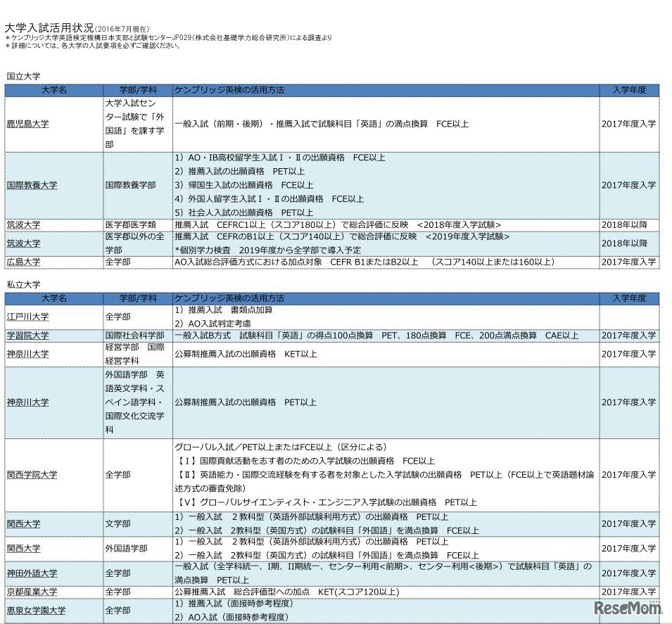Click 神奈川大学 link in 経営学部 row
This screenshot has width=672, height=624.
point(27,354)
